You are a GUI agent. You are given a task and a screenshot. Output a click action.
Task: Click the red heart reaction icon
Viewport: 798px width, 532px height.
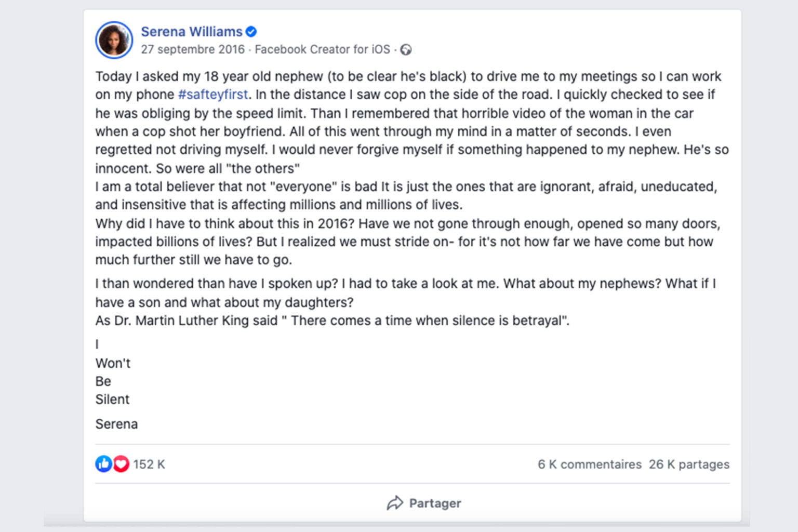click(x=121, y=464)
